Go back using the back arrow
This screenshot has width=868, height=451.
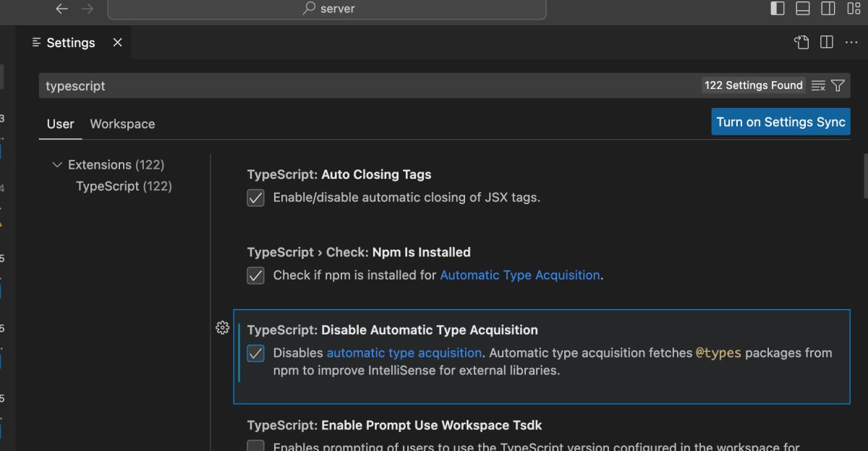pyautogui.click(x=62, y=9)
